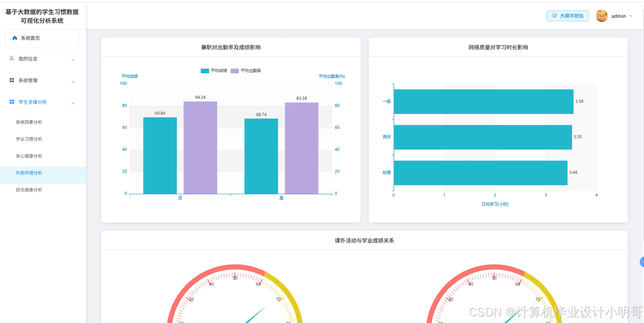Expand the 系统管理 menu chevron
The image size is (644, 323).
pyautogui.click(x=73, y=82)
